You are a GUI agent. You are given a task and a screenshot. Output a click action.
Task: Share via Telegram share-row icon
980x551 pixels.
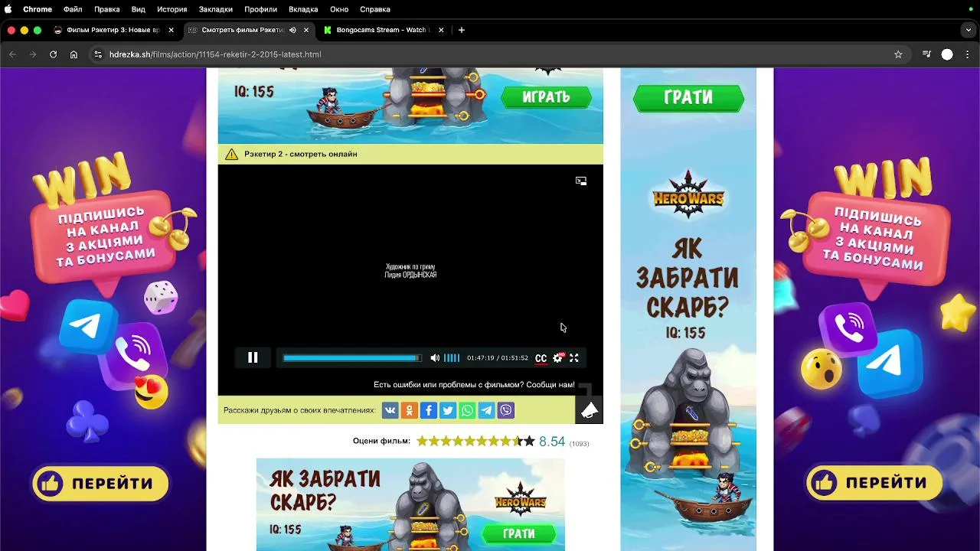(486, 410)
